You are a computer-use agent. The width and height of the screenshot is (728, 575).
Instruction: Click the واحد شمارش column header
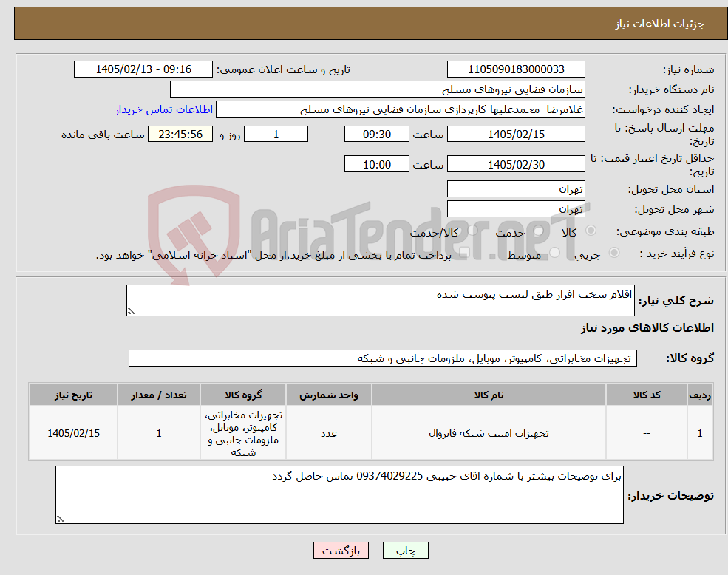(329, 395)
